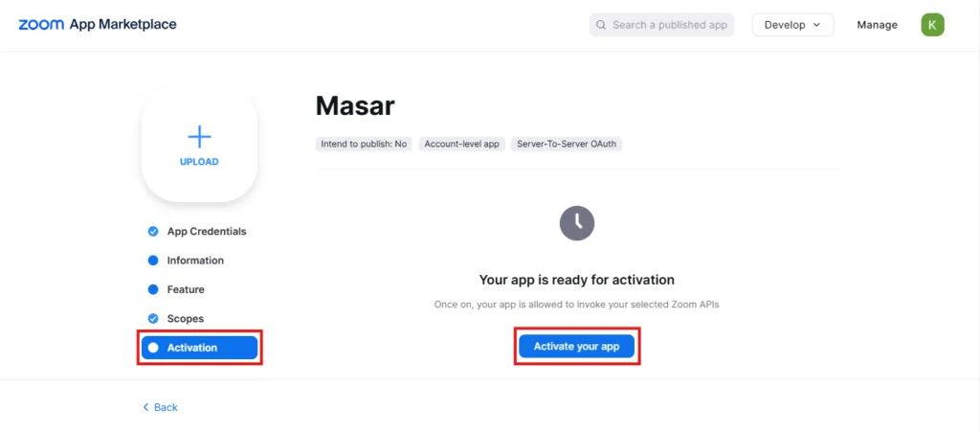980x432 pixels.
Task: Click the Zoom logo in header
Action: click(x=41, y=25)
